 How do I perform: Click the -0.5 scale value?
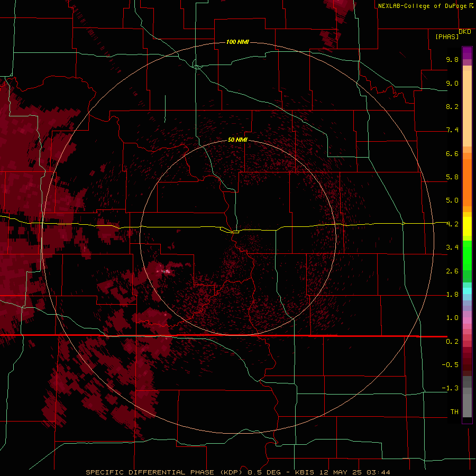point(450,365)
